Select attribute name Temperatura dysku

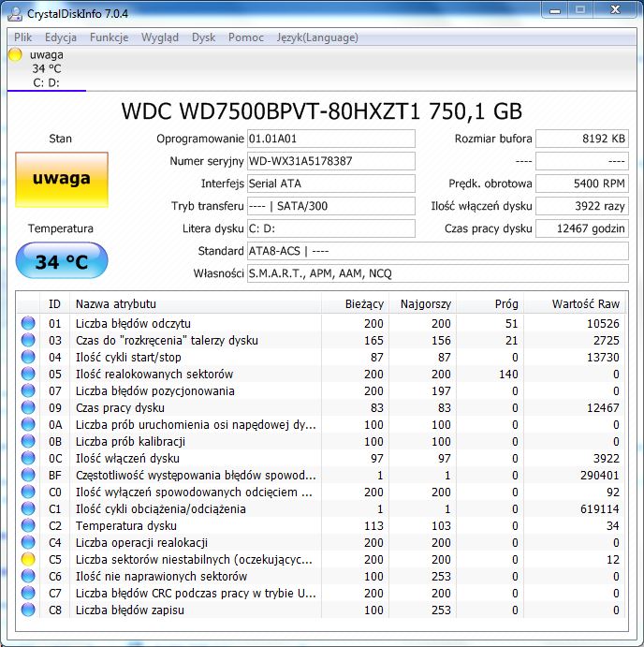[126, 525]
